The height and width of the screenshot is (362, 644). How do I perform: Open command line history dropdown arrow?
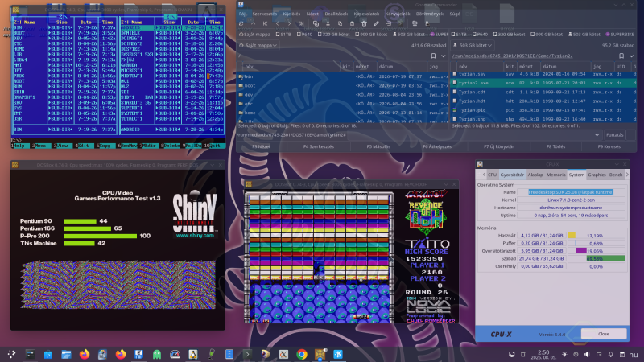pyautogui.click(x=597, y=134)
